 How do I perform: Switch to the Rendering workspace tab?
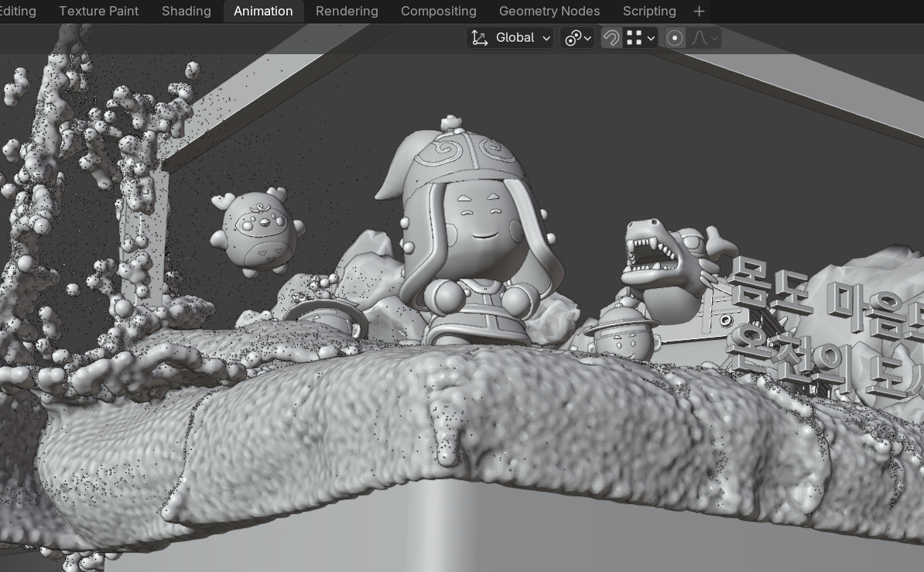tap(347, 11)
